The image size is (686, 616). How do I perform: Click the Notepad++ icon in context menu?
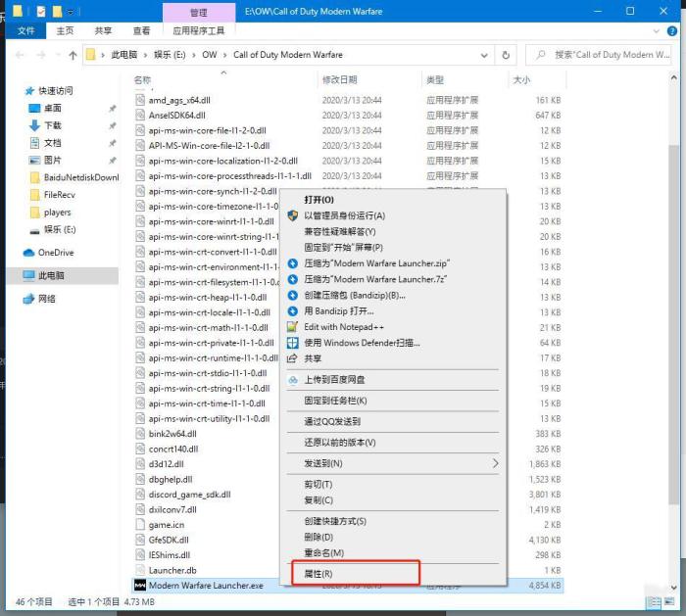pos(292,327)
